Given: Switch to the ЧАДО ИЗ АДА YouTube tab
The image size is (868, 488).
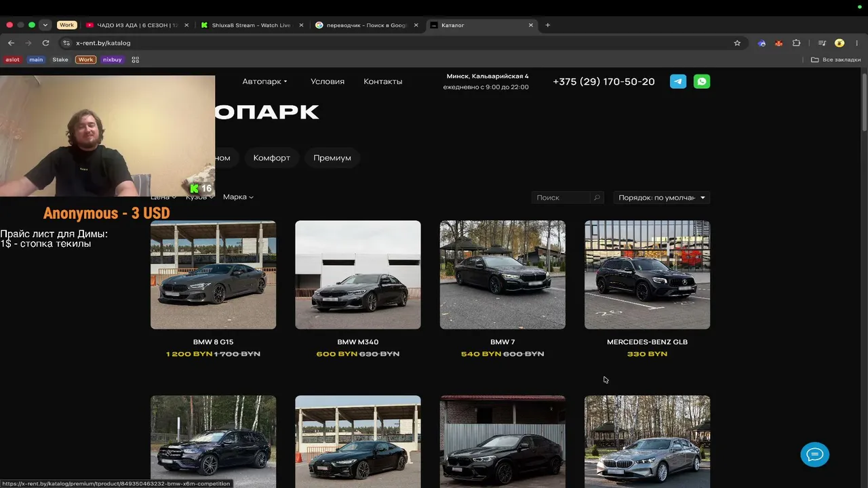Looking at the screenshot, I should 138,25.
